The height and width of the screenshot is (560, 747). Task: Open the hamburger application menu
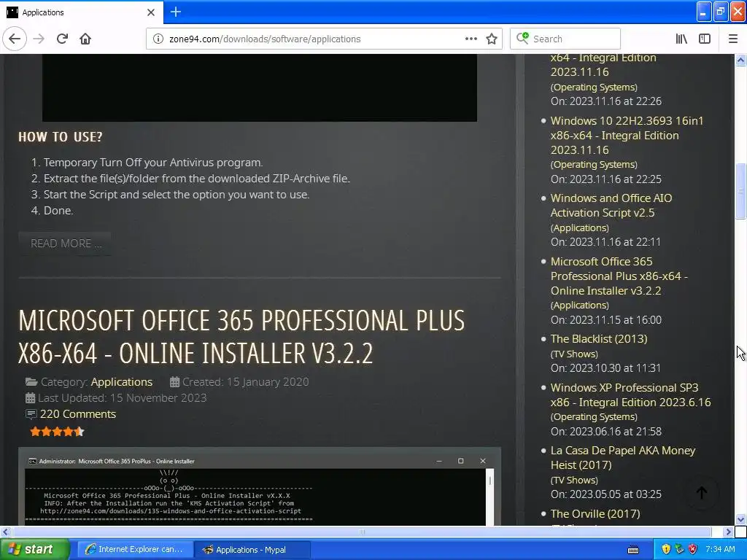(x=733, y=39)
